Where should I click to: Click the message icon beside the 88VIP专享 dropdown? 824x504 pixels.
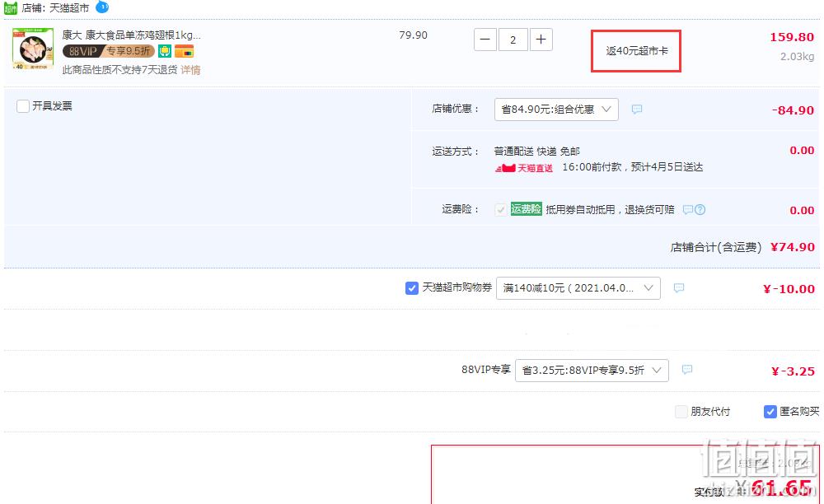[687, 370]
